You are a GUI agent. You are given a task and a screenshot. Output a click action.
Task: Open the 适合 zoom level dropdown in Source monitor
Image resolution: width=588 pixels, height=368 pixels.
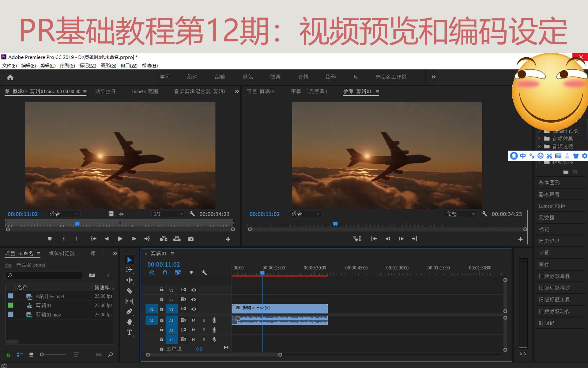pos(64,214)
